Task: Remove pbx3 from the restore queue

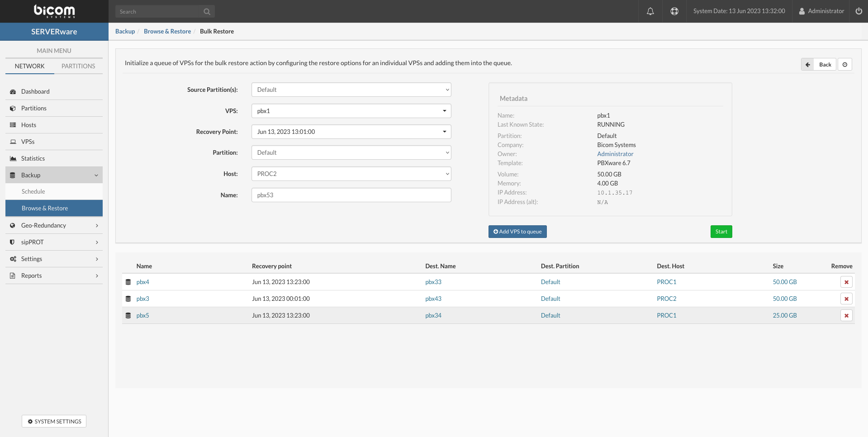Action: pos(846,299)
